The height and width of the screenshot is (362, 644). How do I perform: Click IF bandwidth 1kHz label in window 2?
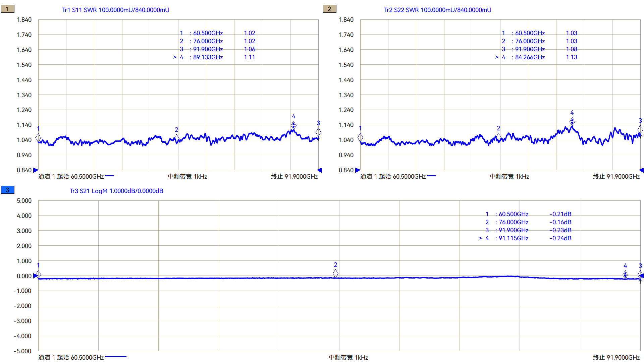click(x=509, y=176)
